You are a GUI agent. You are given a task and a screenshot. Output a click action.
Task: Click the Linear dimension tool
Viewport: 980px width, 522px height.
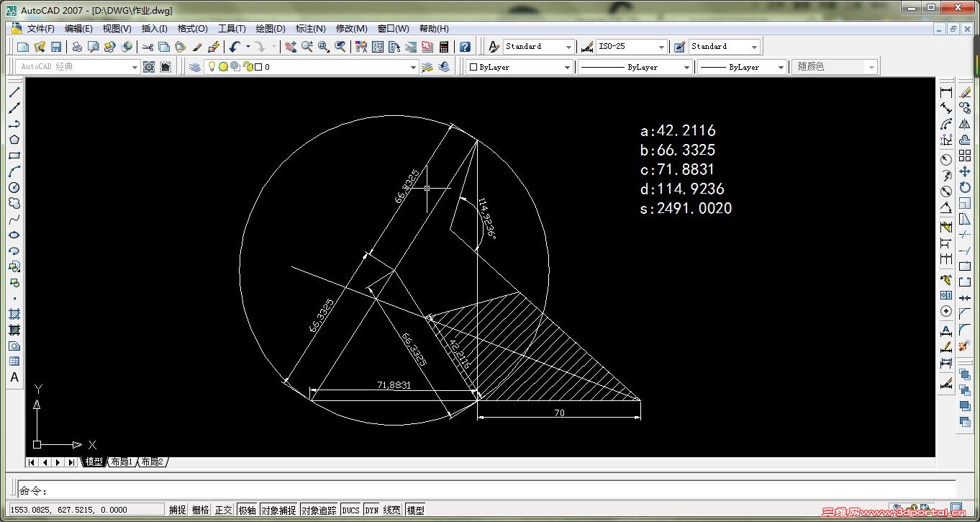click(x=946, y=92)
